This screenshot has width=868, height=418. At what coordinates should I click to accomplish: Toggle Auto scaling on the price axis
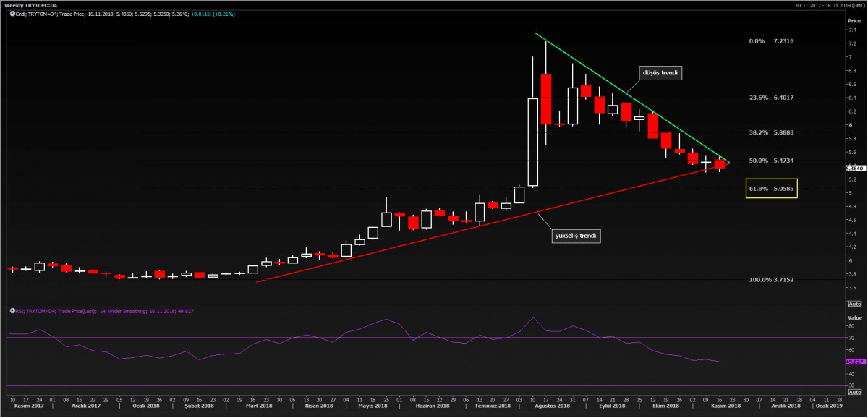[854, 303]
